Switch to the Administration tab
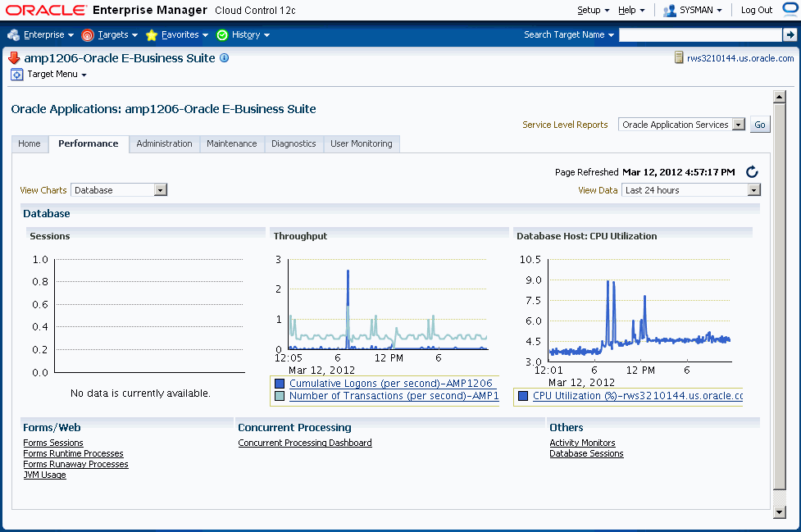The image size is (801, 532). [164, 144]
